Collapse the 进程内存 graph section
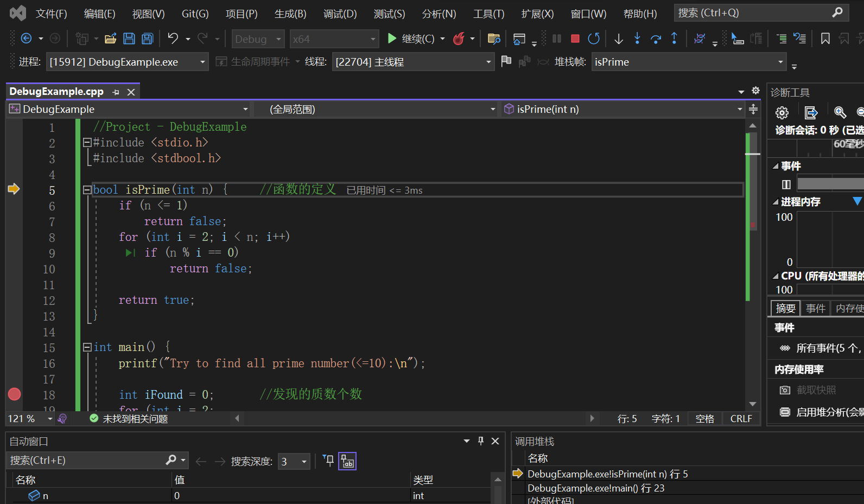 [776, 202]
